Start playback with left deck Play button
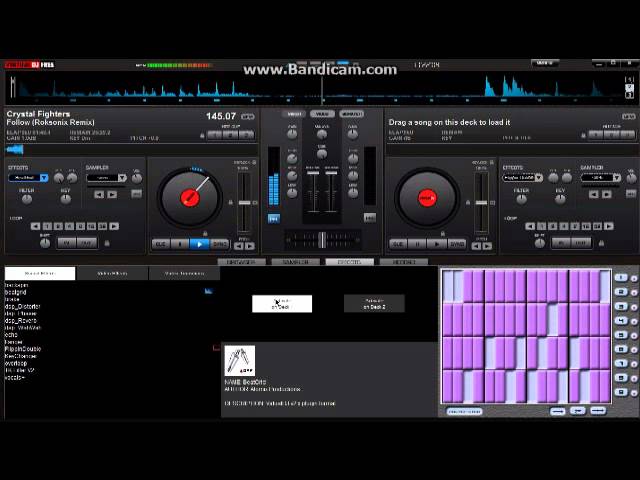 click(199, 244)
